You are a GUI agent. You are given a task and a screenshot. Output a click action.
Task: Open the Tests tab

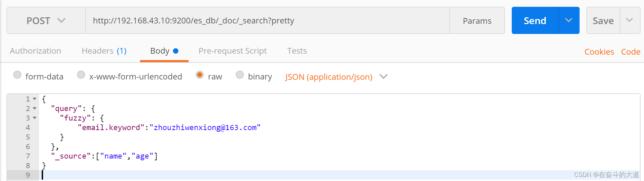[297, 51]
